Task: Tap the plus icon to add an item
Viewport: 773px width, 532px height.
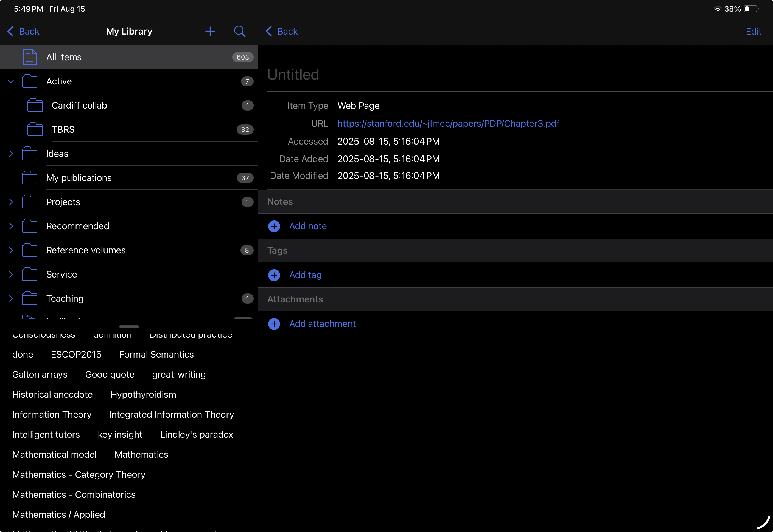Action: (x=210, y=31)
